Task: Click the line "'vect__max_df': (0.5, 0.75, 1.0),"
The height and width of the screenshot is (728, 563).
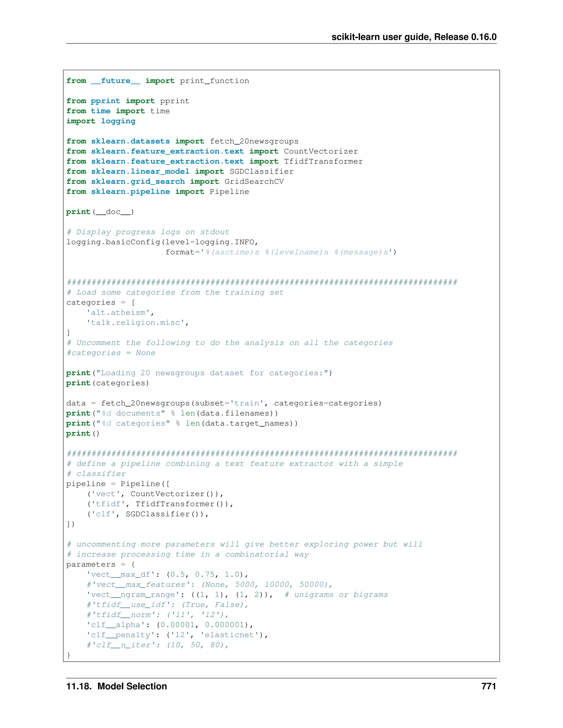Action: point(167,575)
